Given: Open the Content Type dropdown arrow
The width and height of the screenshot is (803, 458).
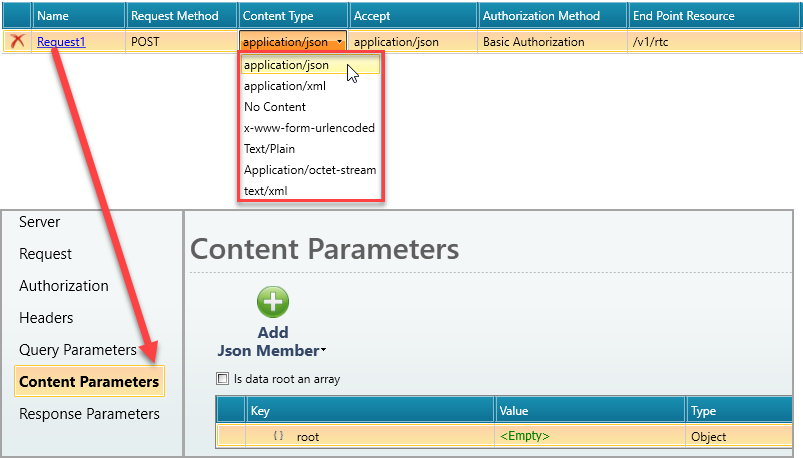Looking at the screenshot, I should coord(340,42).
